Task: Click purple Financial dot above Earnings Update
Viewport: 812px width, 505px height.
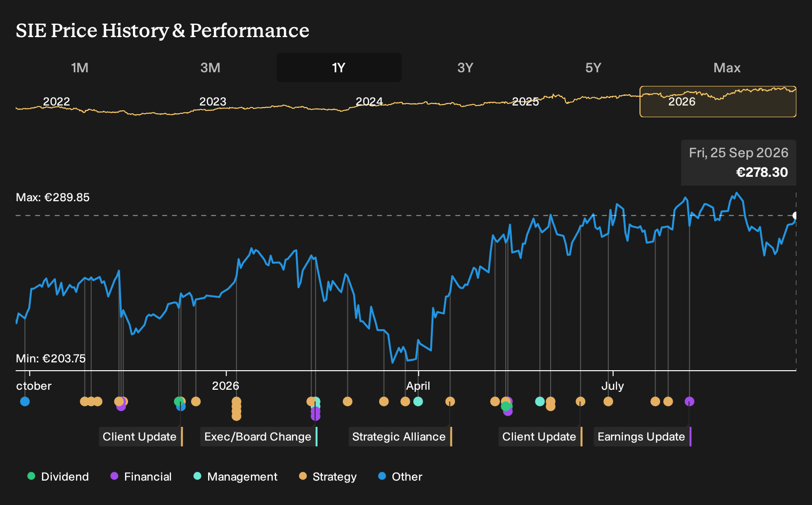Action: coord(689,401)
